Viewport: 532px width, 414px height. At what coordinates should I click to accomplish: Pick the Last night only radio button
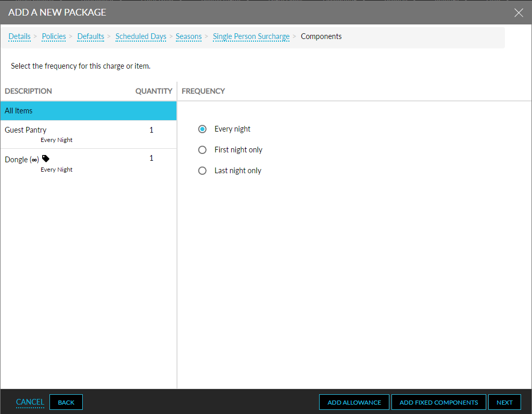point(202,171)
